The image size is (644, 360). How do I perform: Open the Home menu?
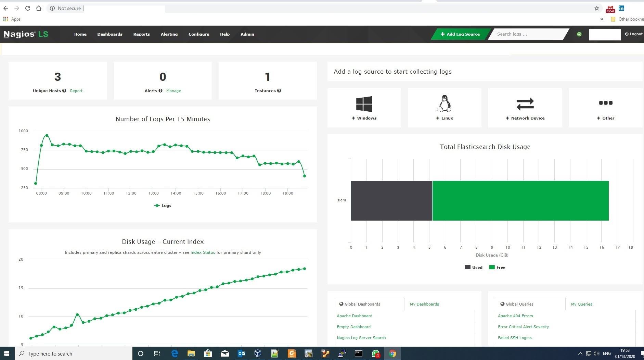80,34
